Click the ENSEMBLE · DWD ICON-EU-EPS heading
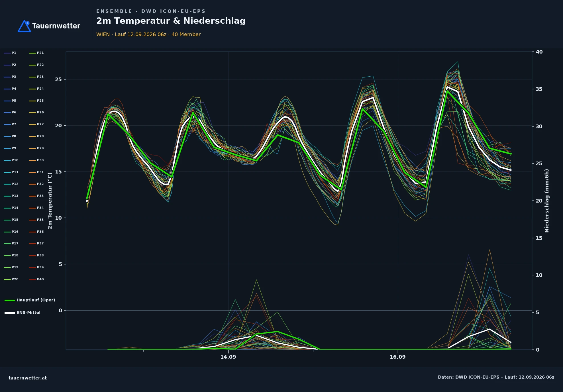 tap(151, 11)
